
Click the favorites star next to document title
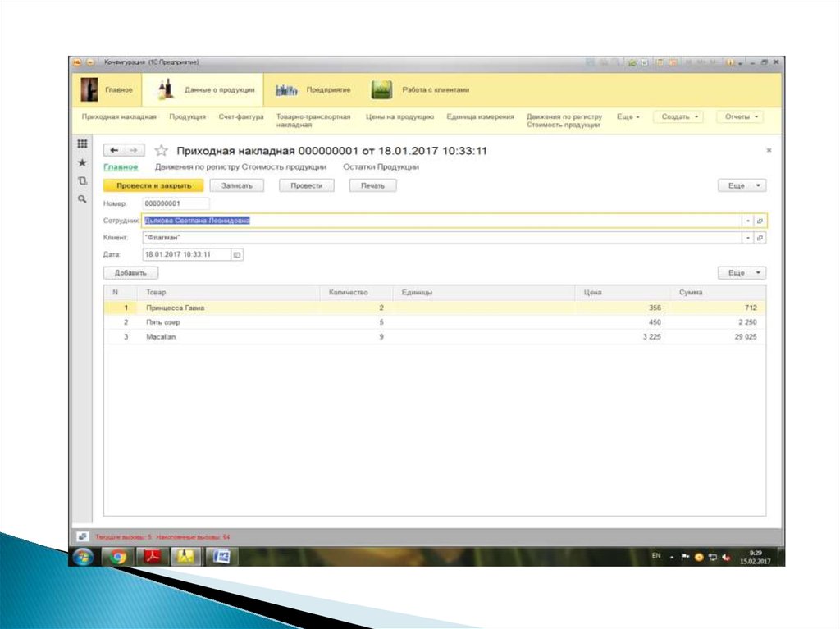tap(162, 151)
